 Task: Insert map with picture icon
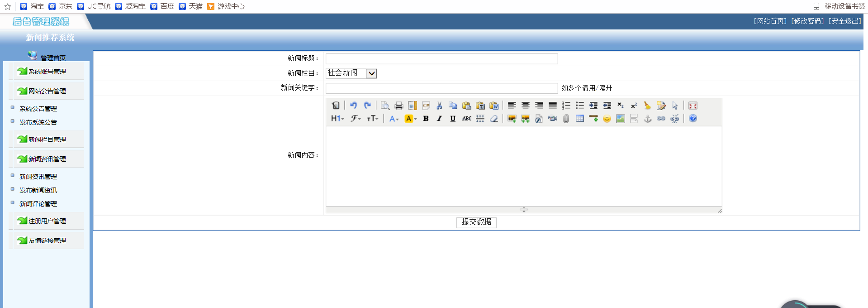click(621, 119)
